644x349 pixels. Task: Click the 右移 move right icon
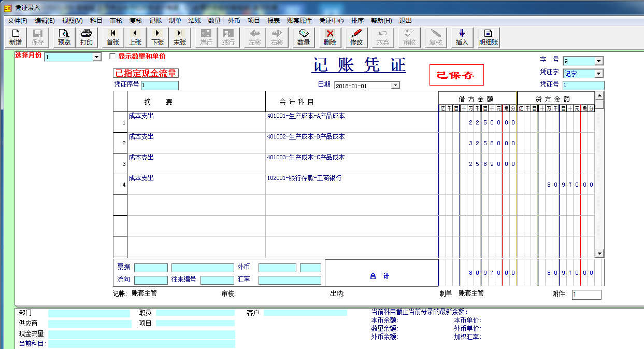pyautogui.click(x=277, y=37)
